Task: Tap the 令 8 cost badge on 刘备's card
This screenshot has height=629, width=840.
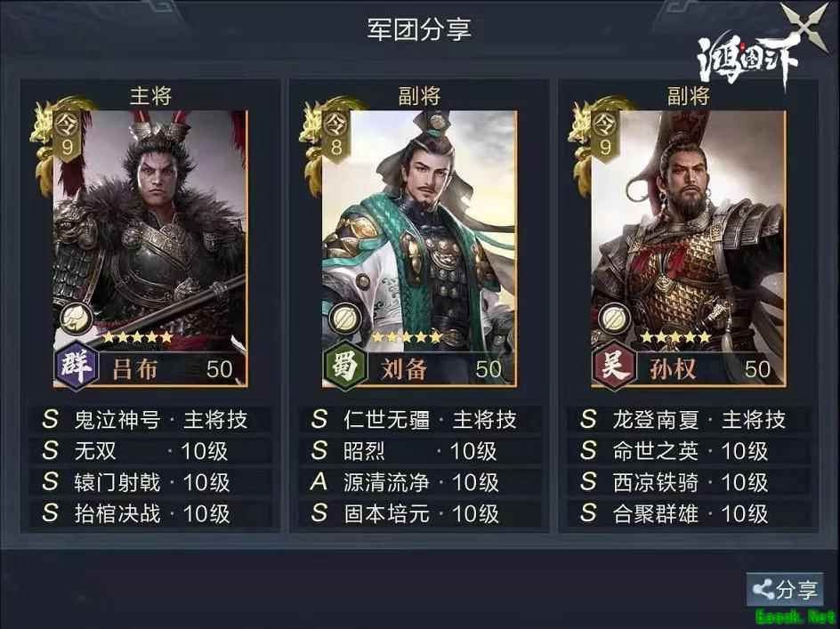Action: pos(335,134)
